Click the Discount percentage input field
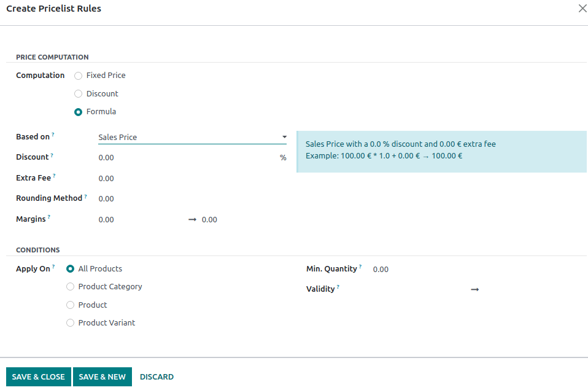 coord(123,157)
